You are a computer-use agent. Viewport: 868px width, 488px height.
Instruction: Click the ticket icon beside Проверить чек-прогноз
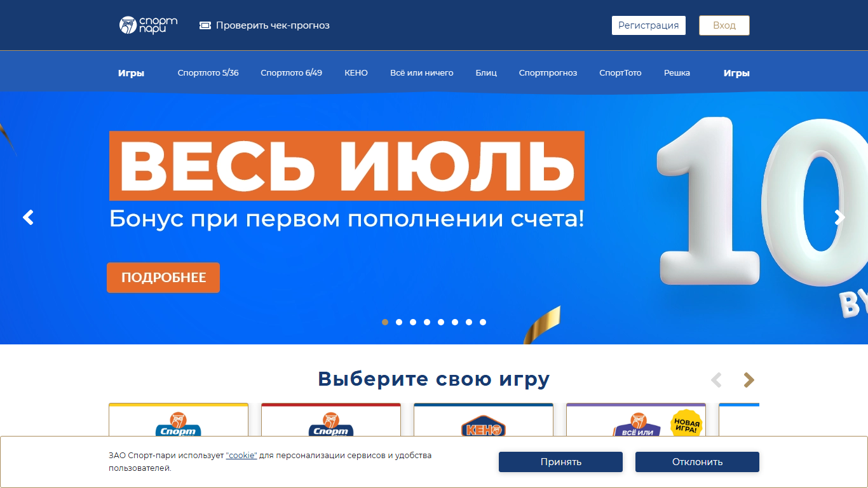(205, 25)
